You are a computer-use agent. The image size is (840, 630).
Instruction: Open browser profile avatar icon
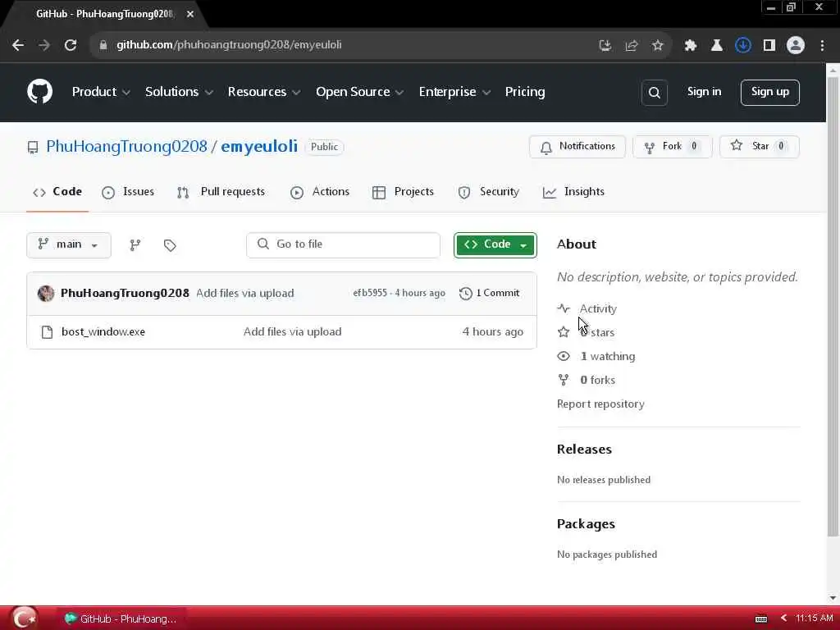pos(795,46)
